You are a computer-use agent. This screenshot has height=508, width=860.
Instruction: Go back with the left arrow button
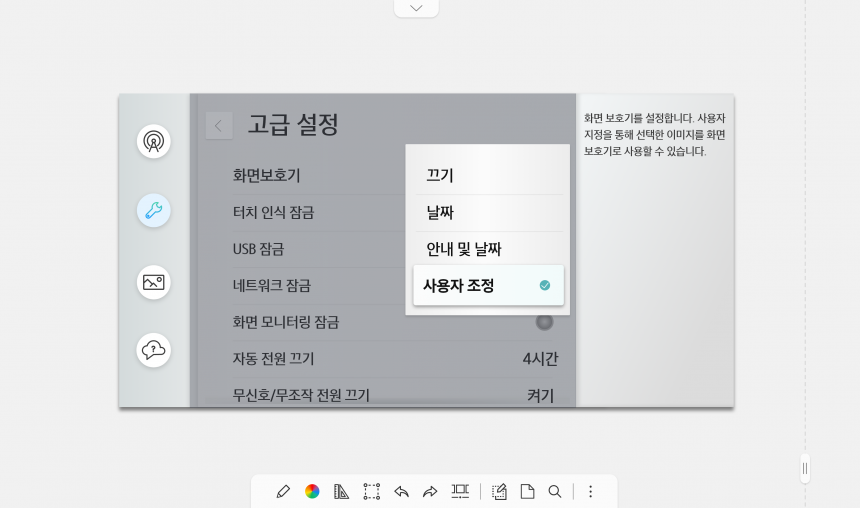pos(219,126)
